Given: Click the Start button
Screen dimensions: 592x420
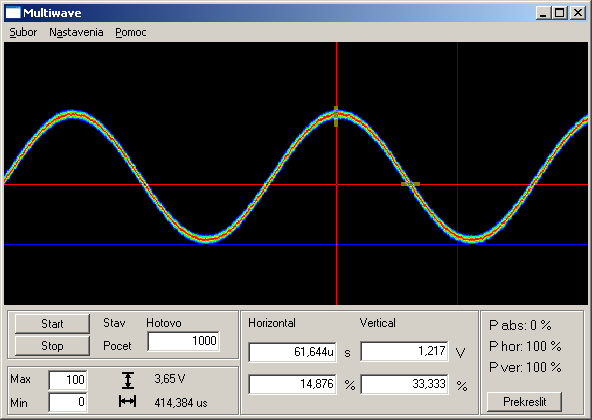Looking at the screenshot, I should click(x=52, y=324).
